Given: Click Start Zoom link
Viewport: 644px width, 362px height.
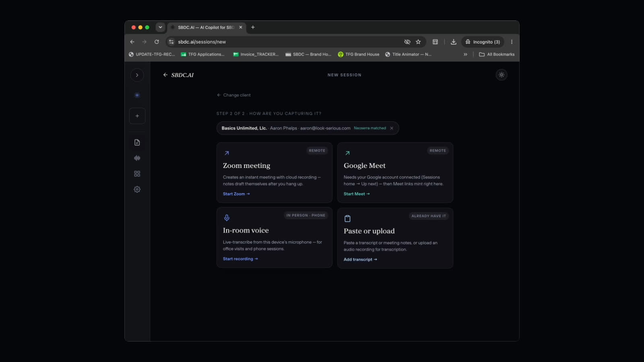Looking at the screenshot, I should tap(236, 194).
